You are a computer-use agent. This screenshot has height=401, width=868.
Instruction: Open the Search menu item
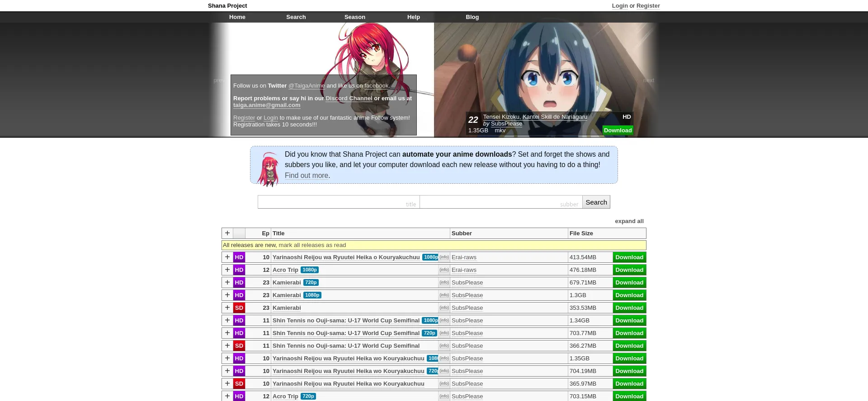coord(296,17)
